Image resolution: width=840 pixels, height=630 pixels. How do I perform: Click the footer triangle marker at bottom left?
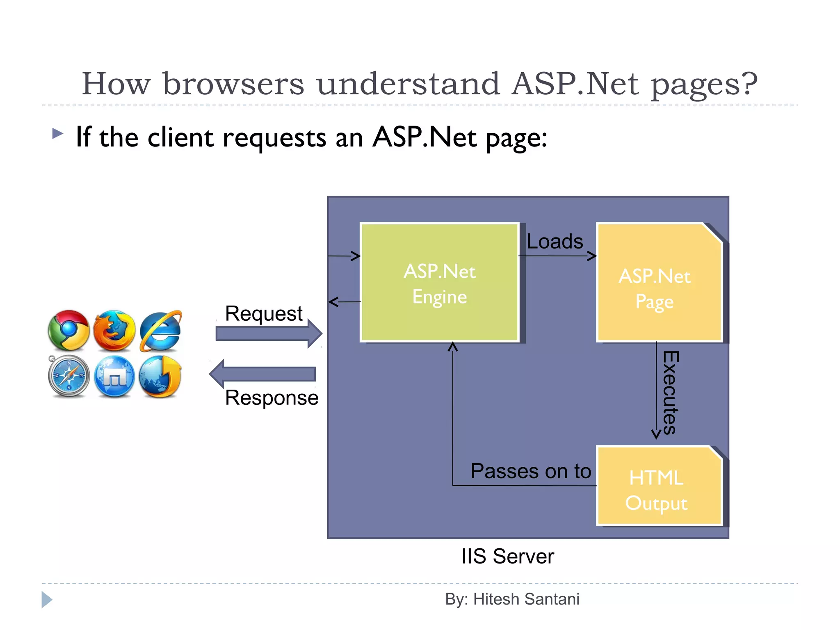[47, 600]
